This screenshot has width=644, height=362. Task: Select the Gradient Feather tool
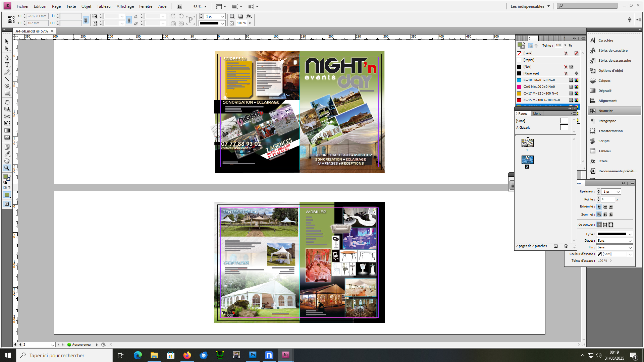pos(7,137)
